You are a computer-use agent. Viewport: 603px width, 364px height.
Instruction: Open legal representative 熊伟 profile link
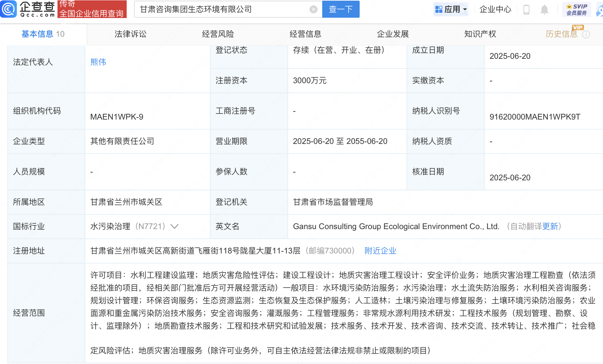(98, 62)
